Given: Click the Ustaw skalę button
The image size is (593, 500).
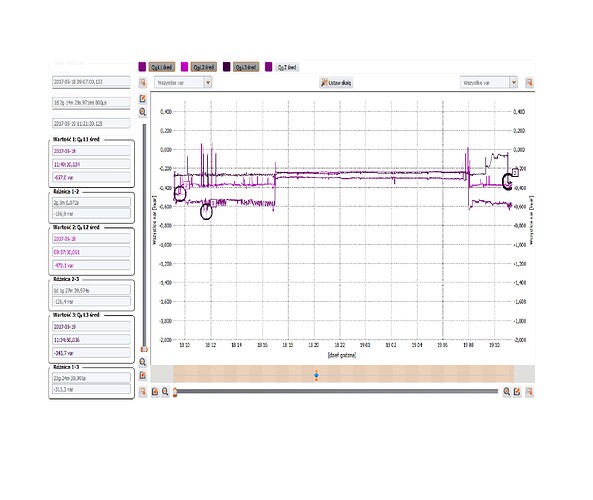Looking at the screenshot, I should 336,82.
